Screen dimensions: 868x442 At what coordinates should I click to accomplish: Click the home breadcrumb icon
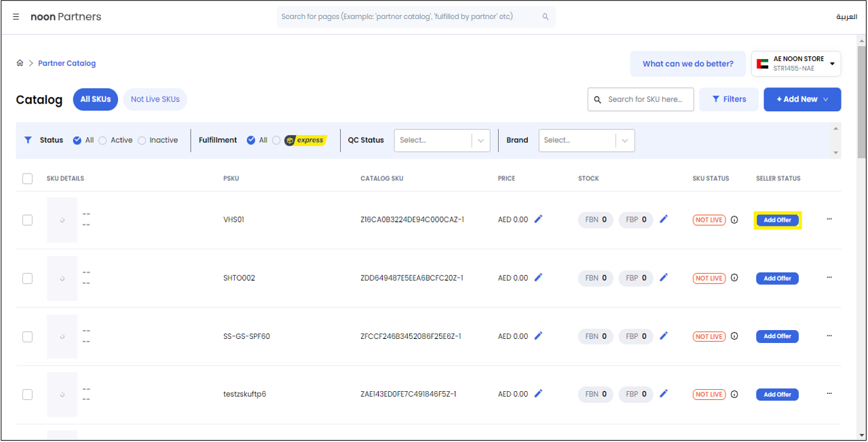(20, 63)
